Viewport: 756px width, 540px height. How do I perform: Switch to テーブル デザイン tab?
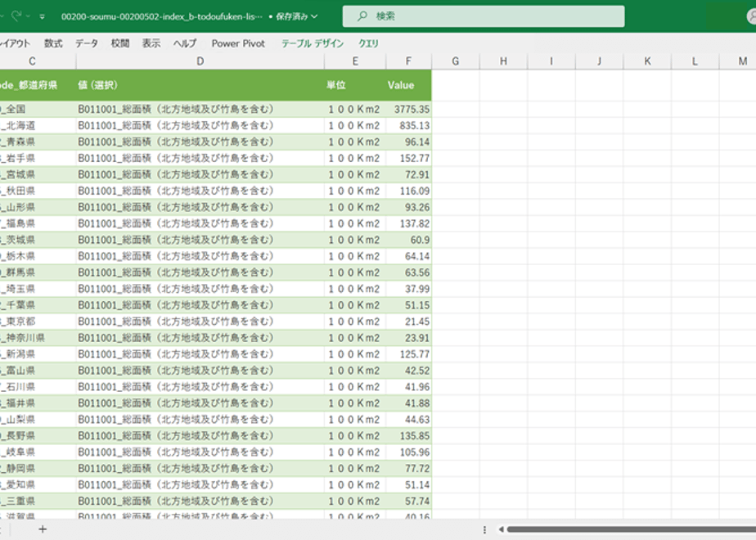point(313,43)
